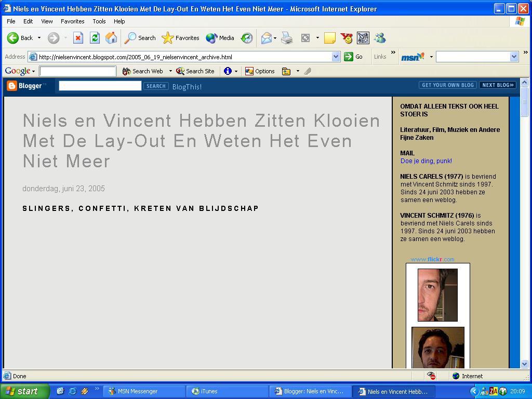532x399 pixels.
Task: Open the blog title heading link
Action: (201, 140)
